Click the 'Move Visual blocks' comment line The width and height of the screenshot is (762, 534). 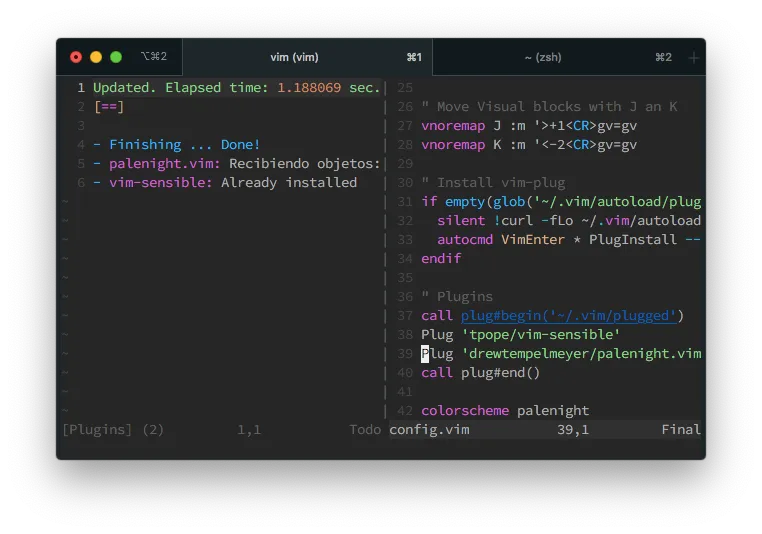click(549, 106)
